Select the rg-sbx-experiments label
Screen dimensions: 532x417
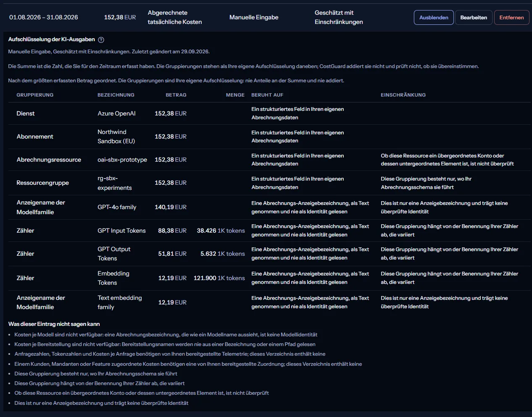point(115,183)
